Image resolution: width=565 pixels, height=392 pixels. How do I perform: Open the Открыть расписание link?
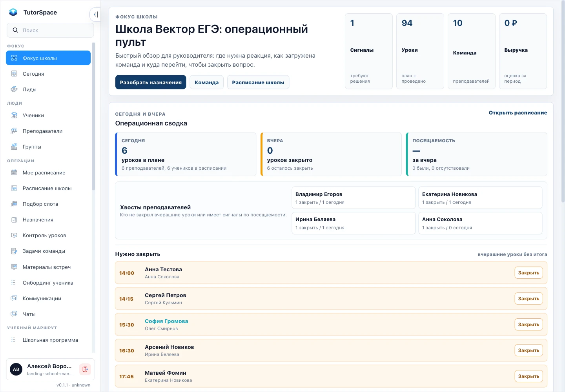[518, 113]
